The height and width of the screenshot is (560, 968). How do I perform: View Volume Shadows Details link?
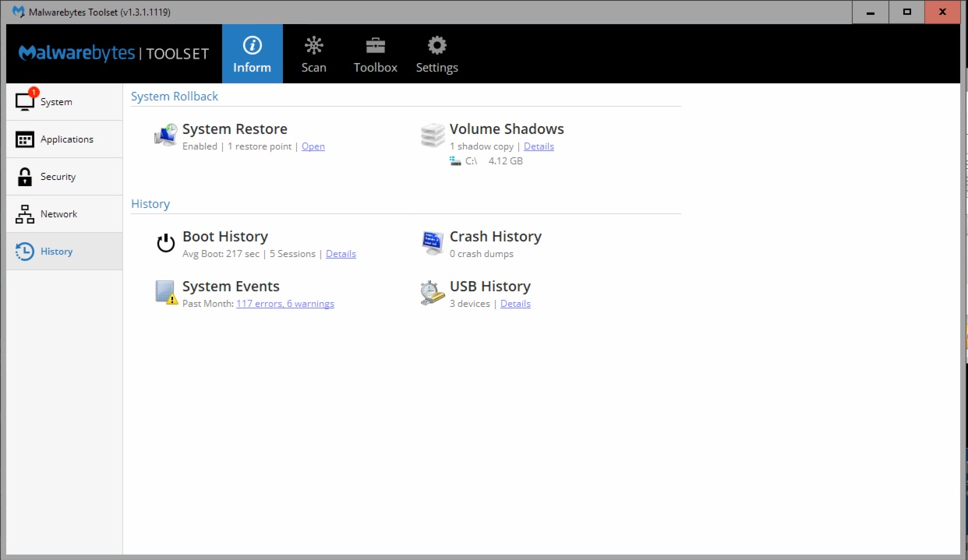point(539,146)
